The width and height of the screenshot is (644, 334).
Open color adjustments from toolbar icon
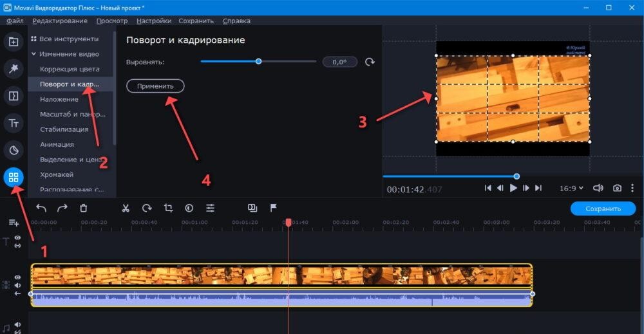tap(189, 208)
